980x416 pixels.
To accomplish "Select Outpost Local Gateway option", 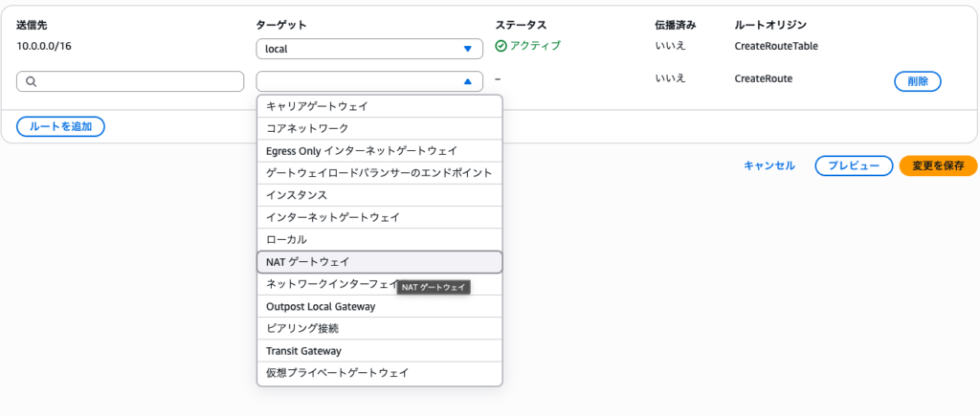I will tap(379, 306).
